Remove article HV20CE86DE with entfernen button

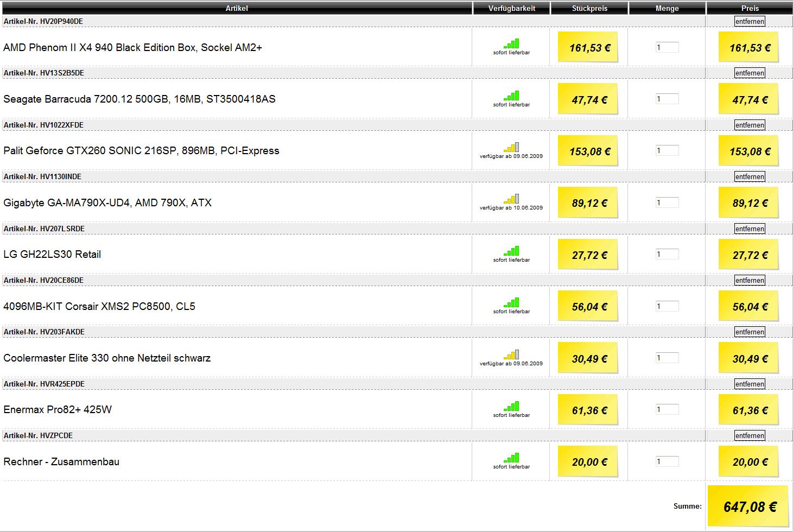tap(750, 280)
